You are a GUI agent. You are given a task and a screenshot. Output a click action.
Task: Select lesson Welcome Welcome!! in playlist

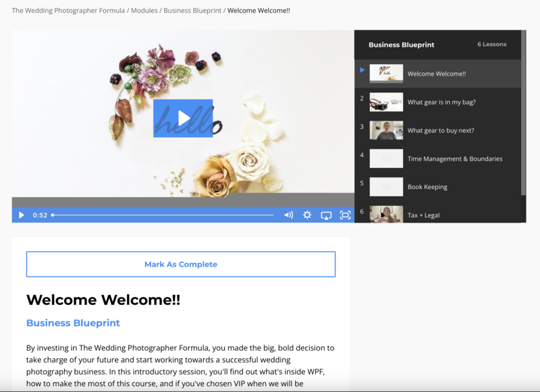click(437, 74)
